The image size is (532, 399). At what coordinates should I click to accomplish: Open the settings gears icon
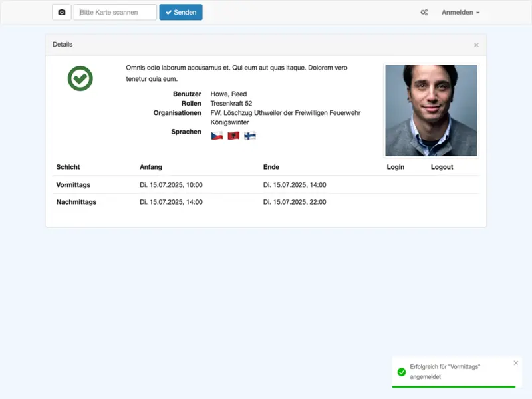click(x=424, y=12)
